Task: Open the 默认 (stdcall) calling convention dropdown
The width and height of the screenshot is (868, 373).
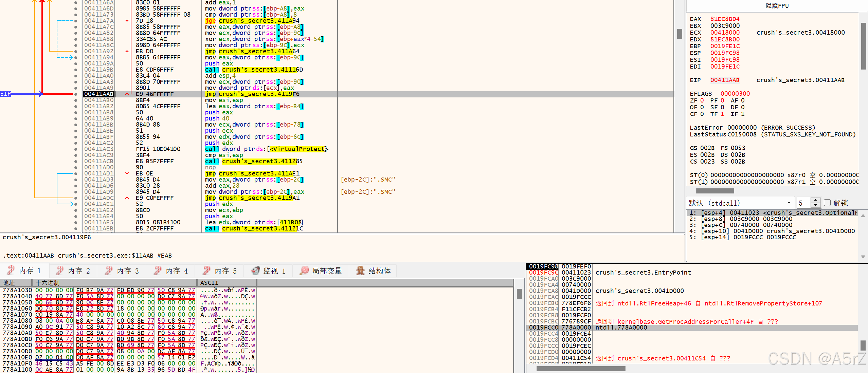Action: point(740,203)
